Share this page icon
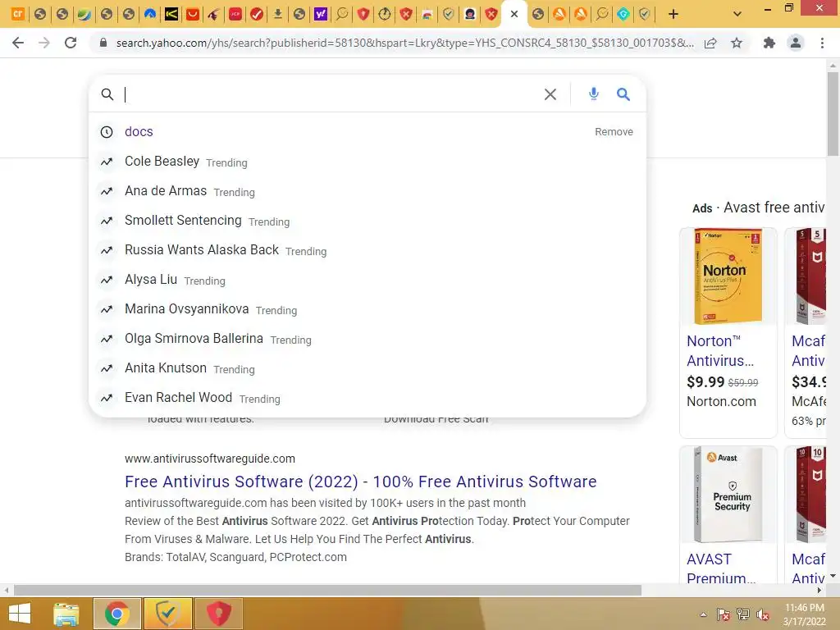The image size is (840, 630). [710, 43]
